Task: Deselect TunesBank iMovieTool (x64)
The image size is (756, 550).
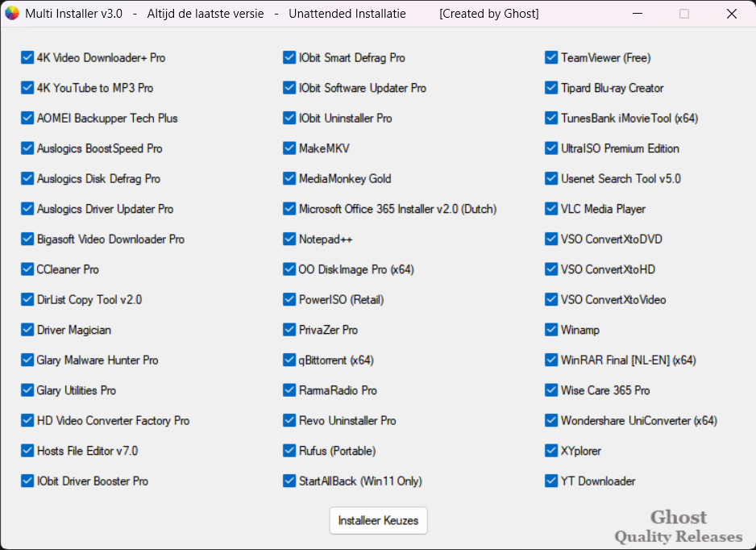Action: [x=551, y=119]
